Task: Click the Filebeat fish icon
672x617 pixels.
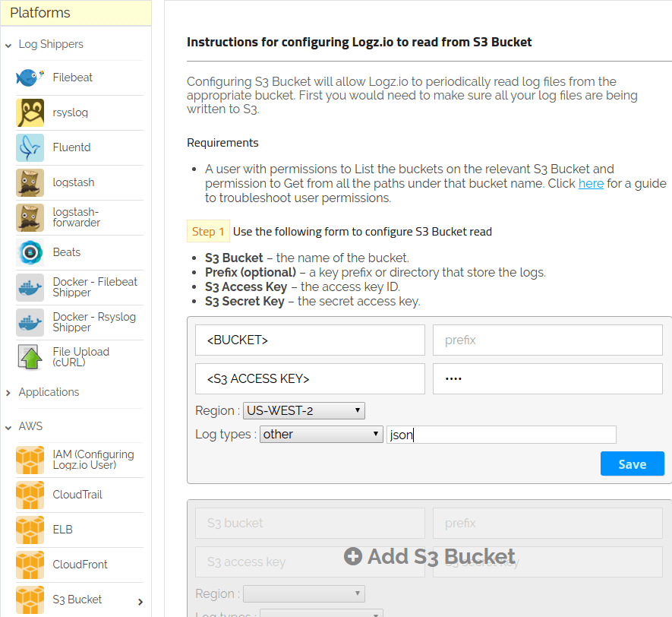Action: pos(30,78)
